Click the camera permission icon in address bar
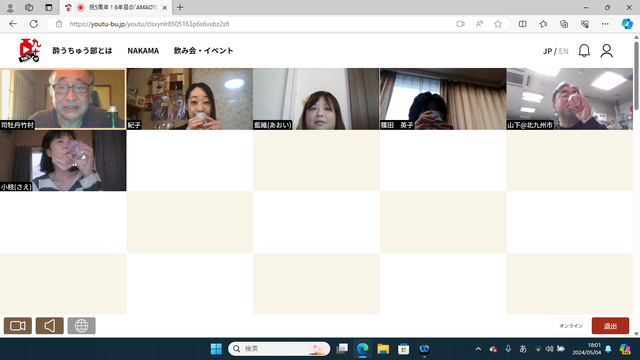The image size is (640, 360). click(460, 24)
